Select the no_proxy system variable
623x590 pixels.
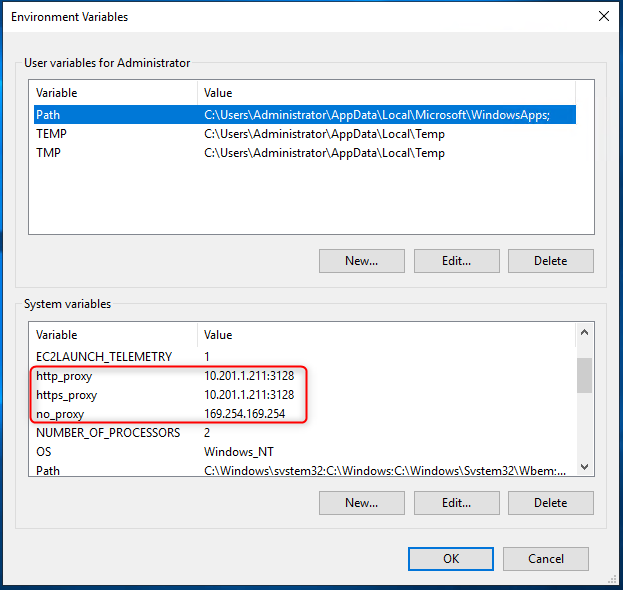tap(305, 414)
